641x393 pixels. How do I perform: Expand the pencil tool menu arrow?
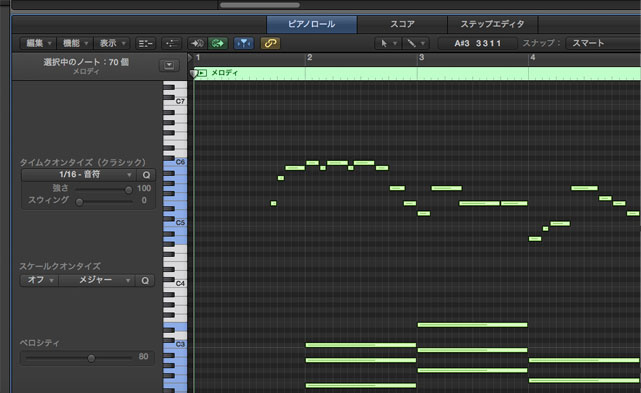(423, 43)
